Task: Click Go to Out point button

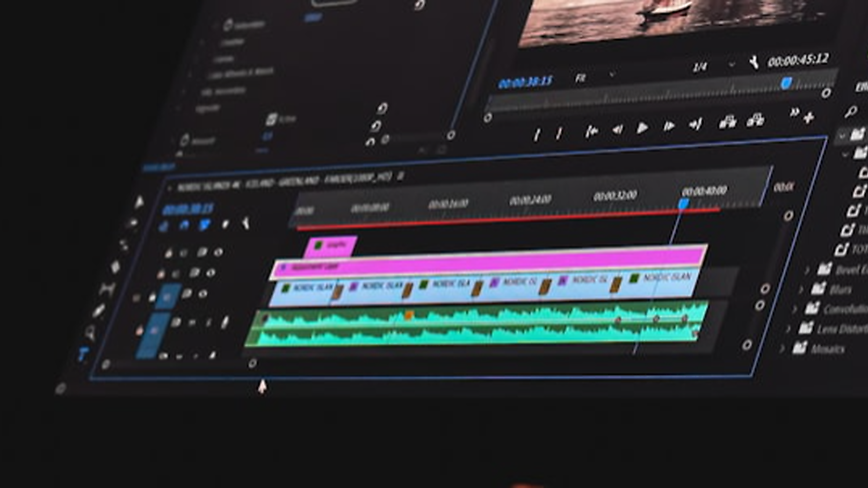Action: point(695,125)
